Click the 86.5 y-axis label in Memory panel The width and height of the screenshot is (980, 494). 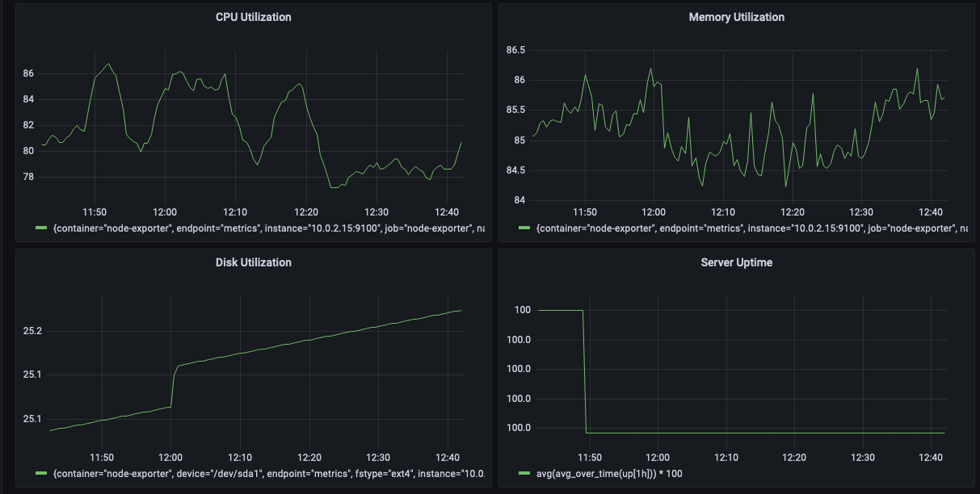click(516, 50)
